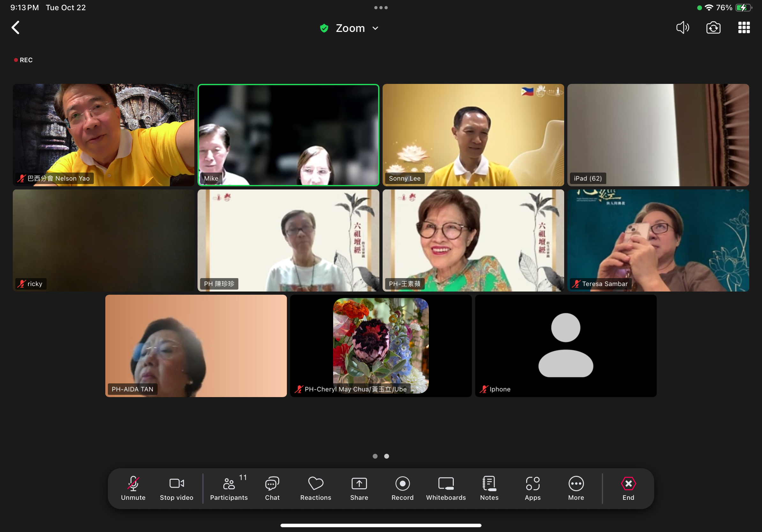The width and height of the screenshot is (762, 532).
Task: Open the Apps panel
Action: tap(532, 488)
